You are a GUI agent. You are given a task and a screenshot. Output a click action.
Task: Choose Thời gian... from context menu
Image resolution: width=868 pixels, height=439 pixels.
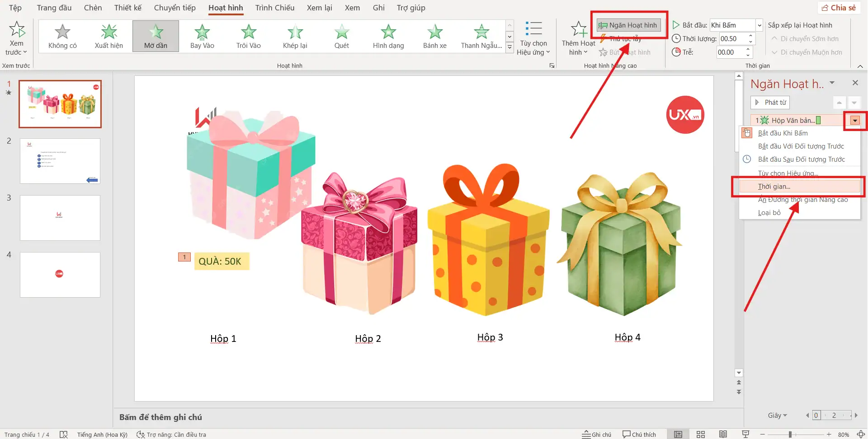click(x=774, y=187)
